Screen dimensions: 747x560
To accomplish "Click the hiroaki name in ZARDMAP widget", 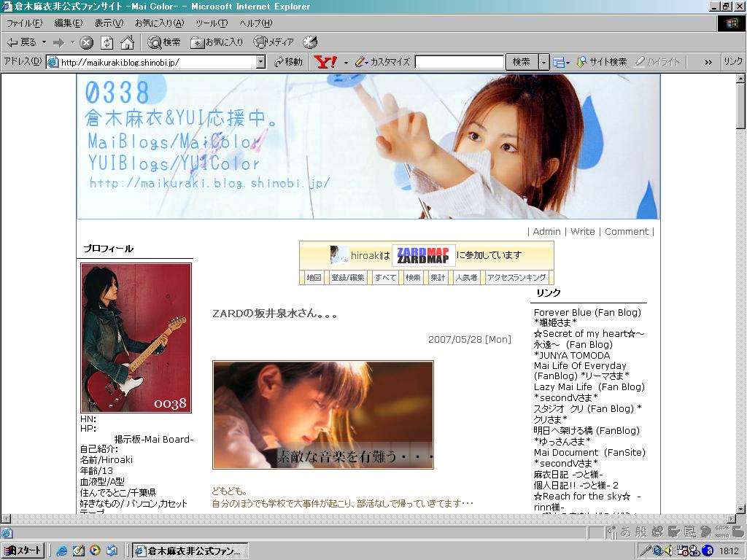I will point(366,255).
